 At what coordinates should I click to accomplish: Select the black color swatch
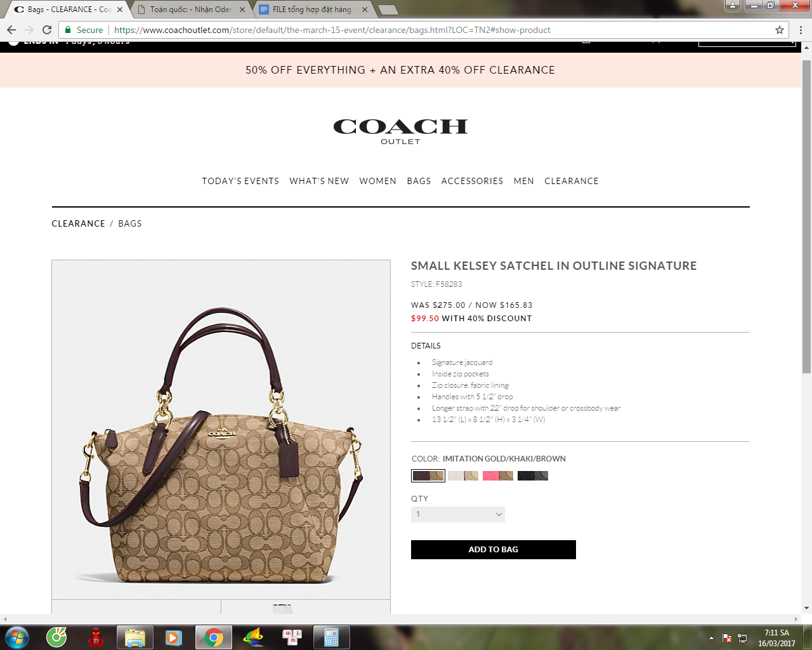pyautogui.click(x=533, y=475)
